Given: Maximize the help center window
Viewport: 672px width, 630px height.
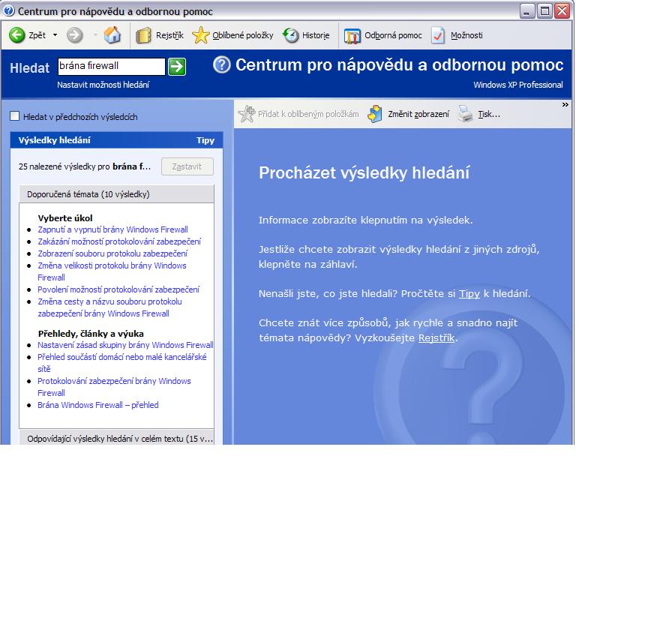Looking at the screenshot, I should tap(544, 10).
